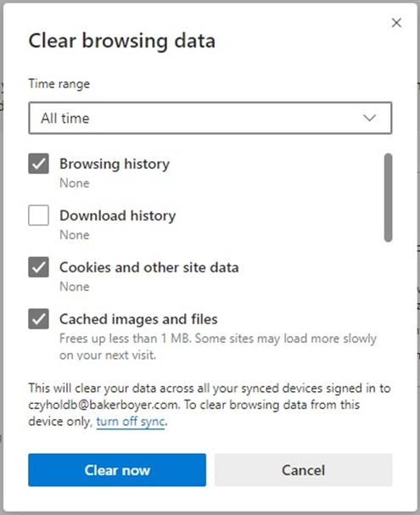Click the Time range label
The width and height of the screenshot is (420, 515).
(x=59, y=84)
